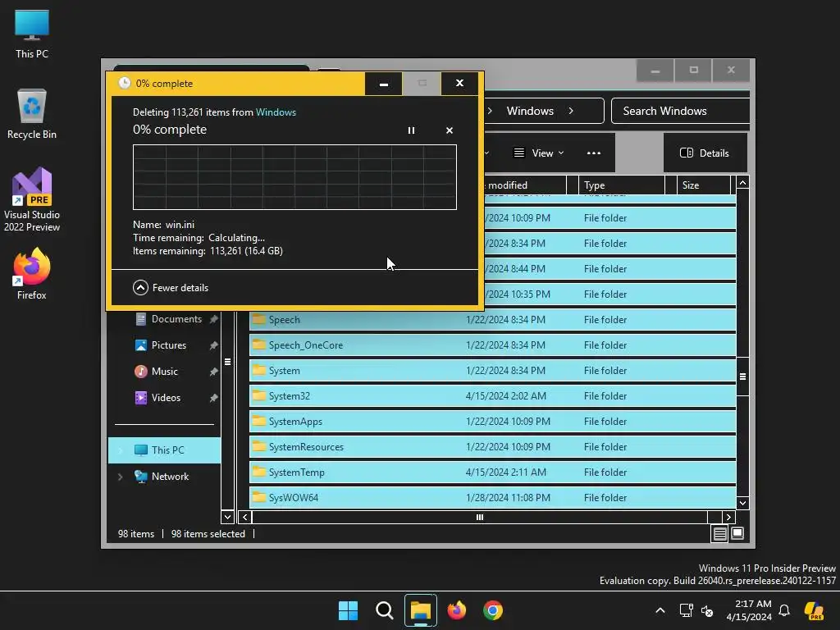840x630 pixels.
Task: Show hidden icons in system tray
Action: pos(660,610)
